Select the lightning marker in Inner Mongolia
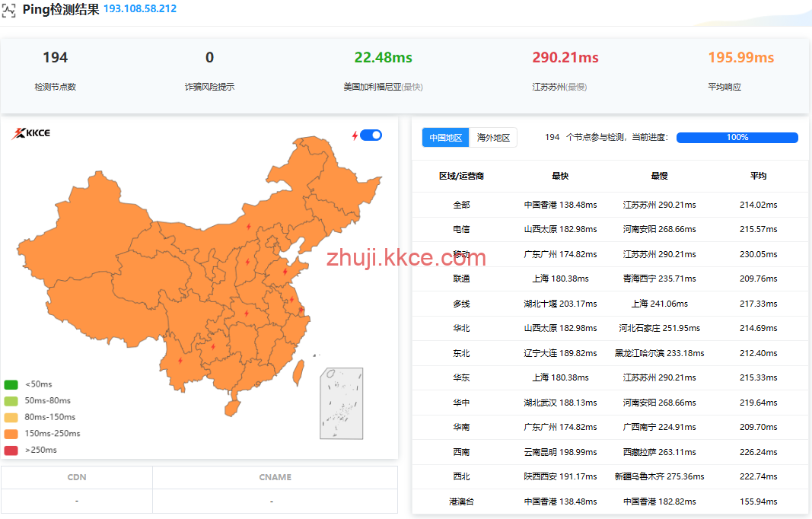The height and width of the screenshot is (519, 812). (247, 225)
